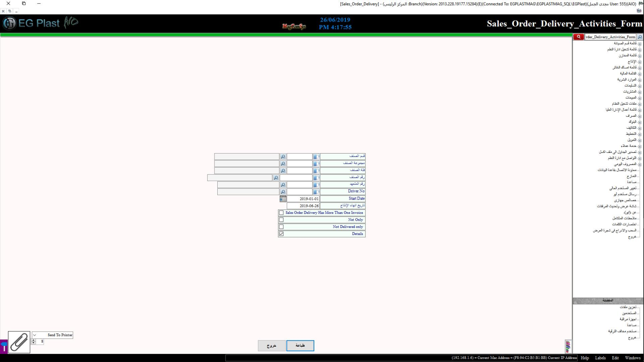
Task: Open lookup for رقم الصنف row
Action: 276,178
